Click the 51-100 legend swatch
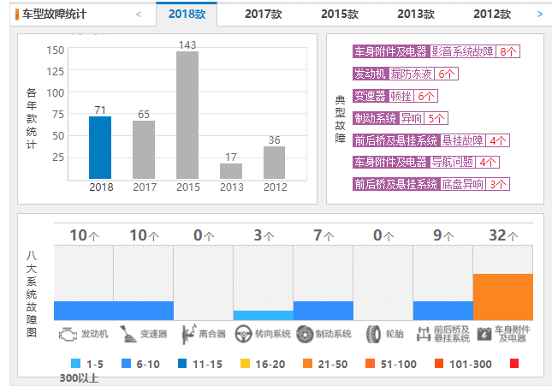This screenshot has height=392, width=552. pos(370,364)
